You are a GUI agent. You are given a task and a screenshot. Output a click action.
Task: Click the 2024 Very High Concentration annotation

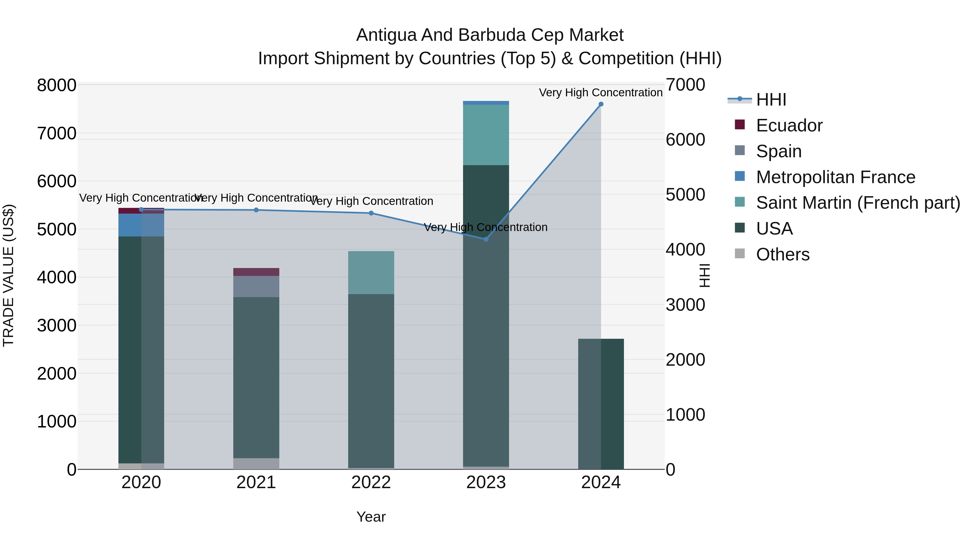pyautogui.click(x=601, y=93)
